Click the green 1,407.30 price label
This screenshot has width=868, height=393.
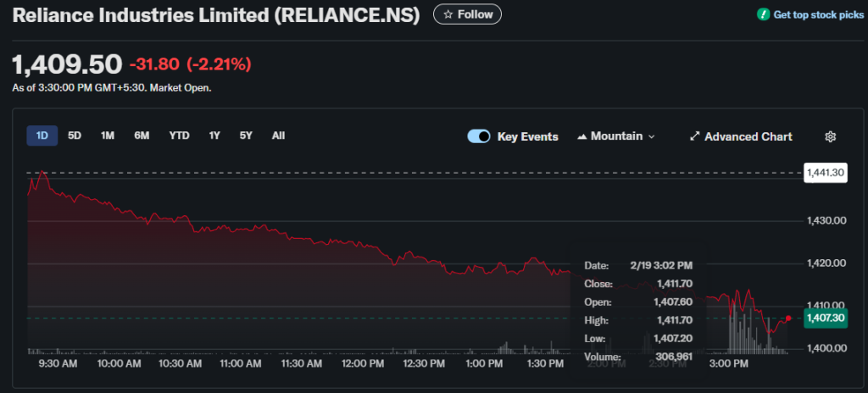coord(825,318)
